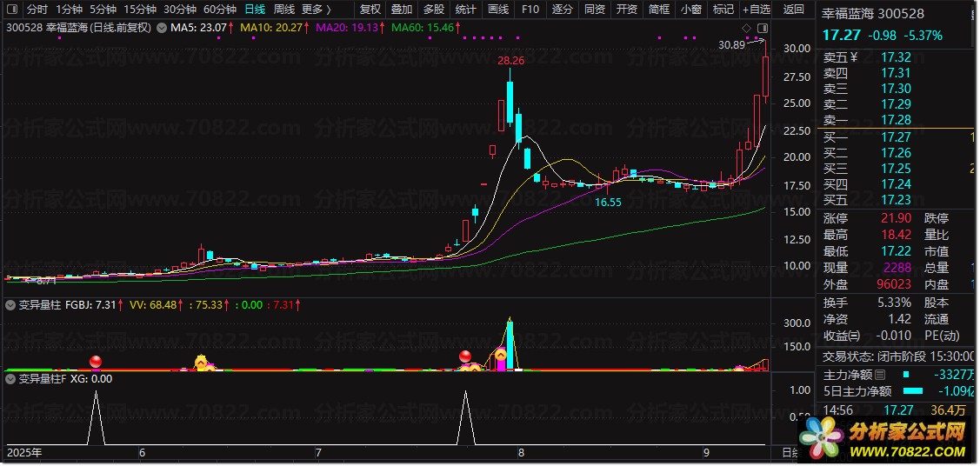Select the 卖一 price 17.28
The image size is (980, 466).
click(x=896, y=119)
